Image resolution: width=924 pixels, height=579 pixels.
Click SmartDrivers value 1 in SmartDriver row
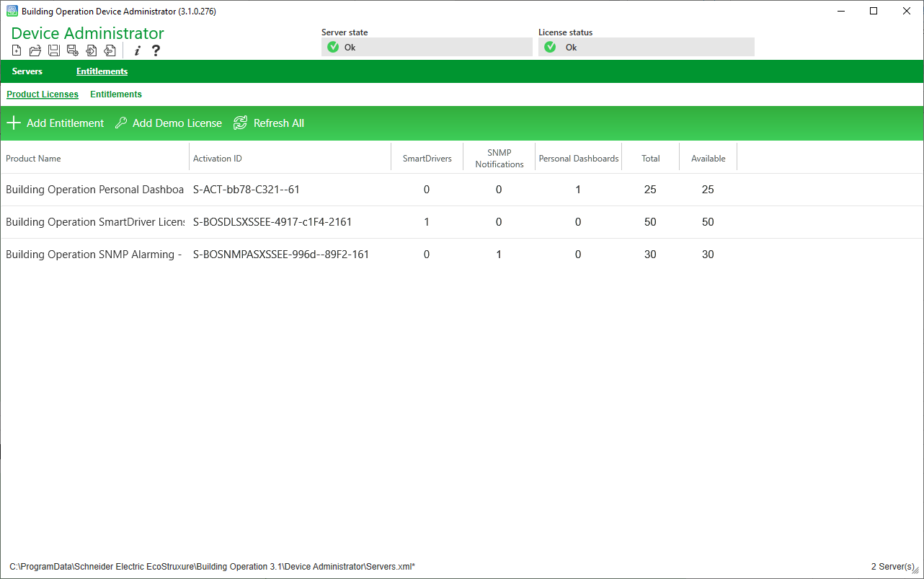427,222
